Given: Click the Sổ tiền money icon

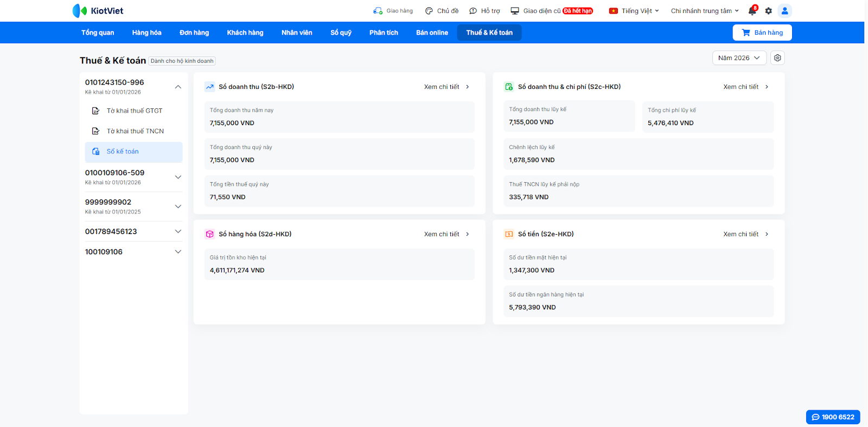Looking at the screenshot, I should [x=509, y=234].
